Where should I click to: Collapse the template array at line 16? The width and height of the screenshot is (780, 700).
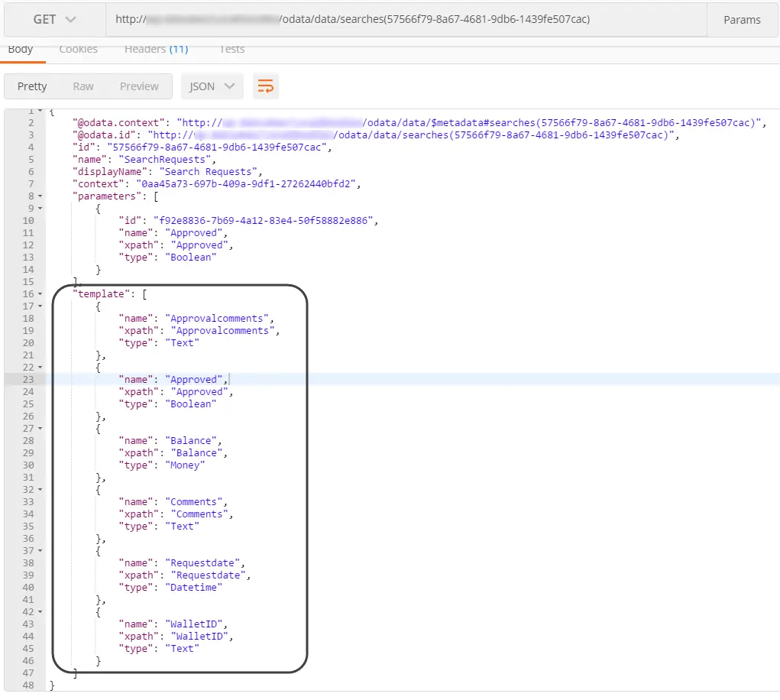pyautogui.click(x=40, y=294)
